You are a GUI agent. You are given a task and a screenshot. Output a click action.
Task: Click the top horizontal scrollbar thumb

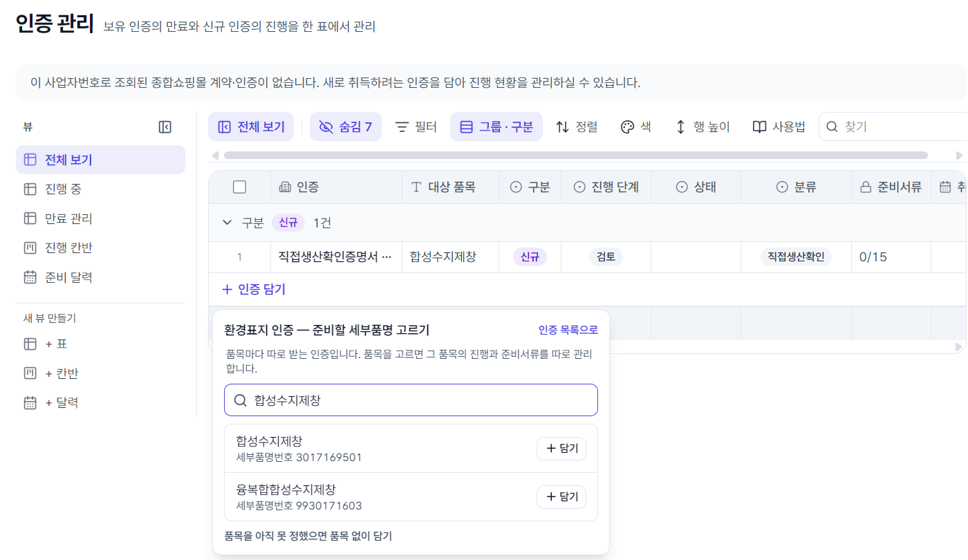coord(576,155)
